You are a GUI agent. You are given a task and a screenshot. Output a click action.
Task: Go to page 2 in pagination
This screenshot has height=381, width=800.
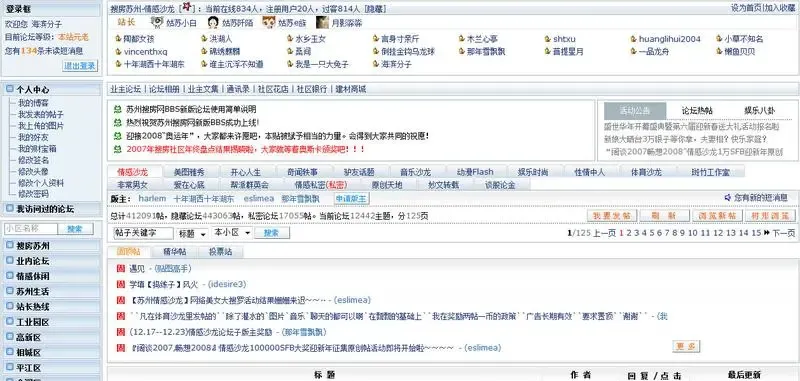click(x=629, y=233)
